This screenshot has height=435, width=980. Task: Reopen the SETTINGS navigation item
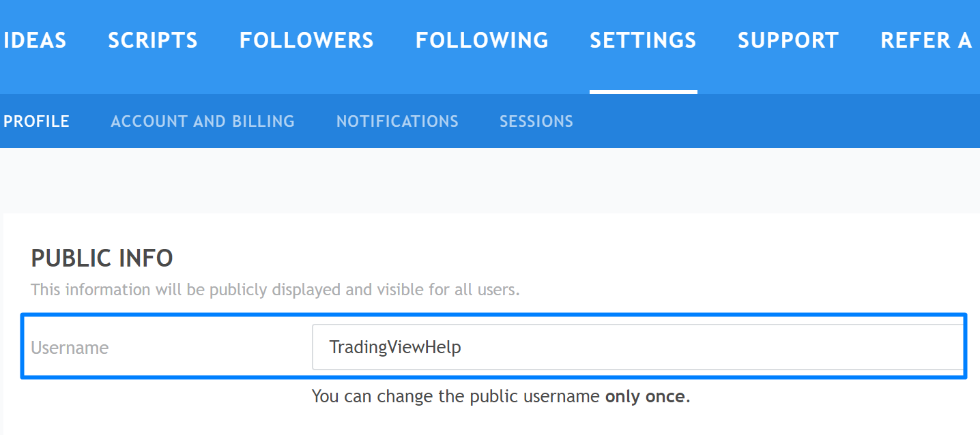643,40
